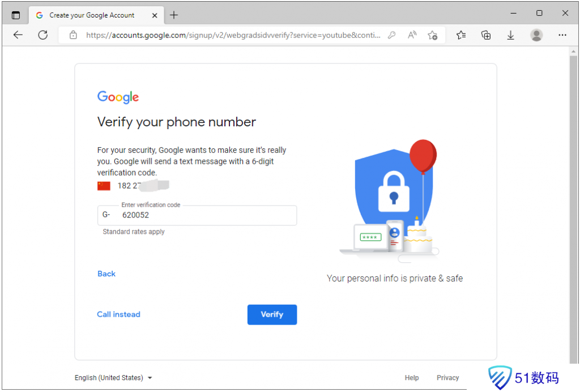Viewport: 580px width, 392px height.
Task: Open Edge Settings and more menu
Action: click(562, 35)
